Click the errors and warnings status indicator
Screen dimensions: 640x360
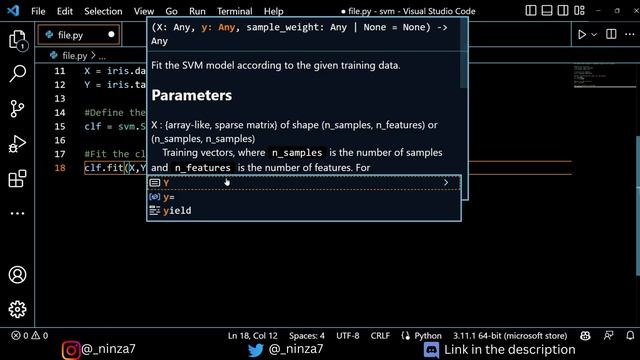29,336
